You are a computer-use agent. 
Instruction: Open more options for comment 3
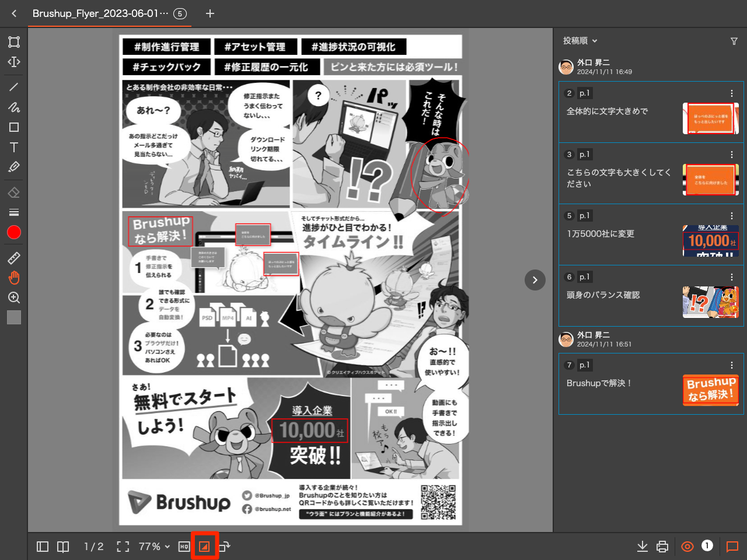pos(732,155)
